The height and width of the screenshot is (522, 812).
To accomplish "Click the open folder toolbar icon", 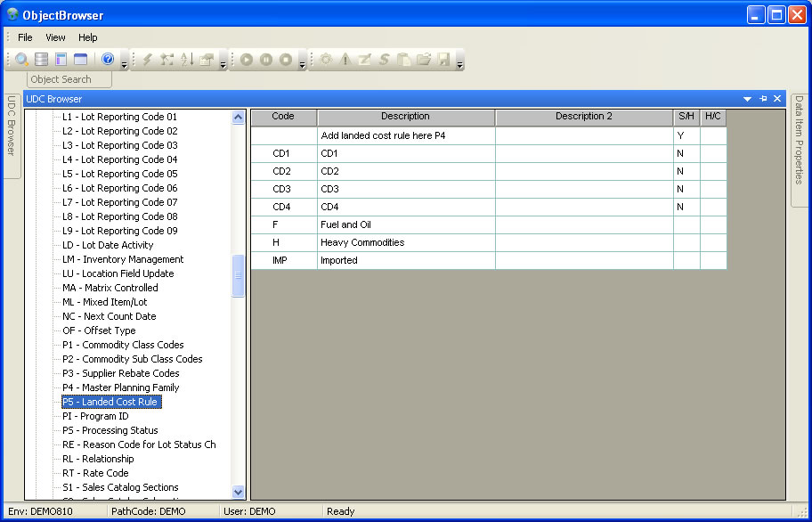I will point(424,60).
